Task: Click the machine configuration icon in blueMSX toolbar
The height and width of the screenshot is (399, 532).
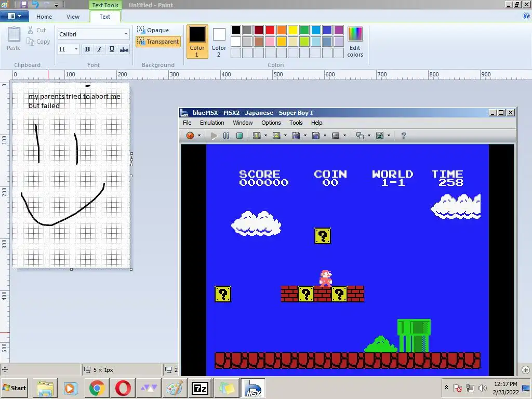Action: 380,136
